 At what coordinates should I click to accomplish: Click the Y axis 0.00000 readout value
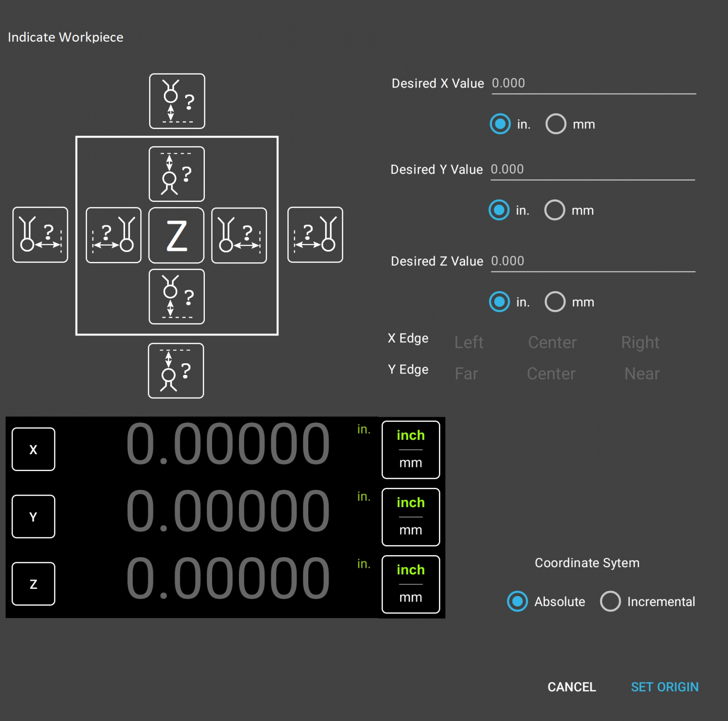pos(228,511)
